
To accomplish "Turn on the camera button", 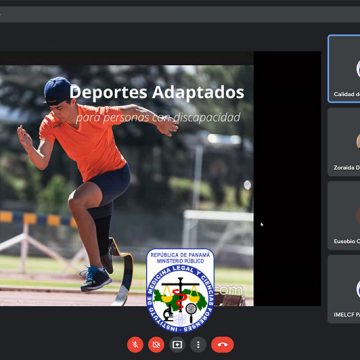I will [x=156, y=345].
